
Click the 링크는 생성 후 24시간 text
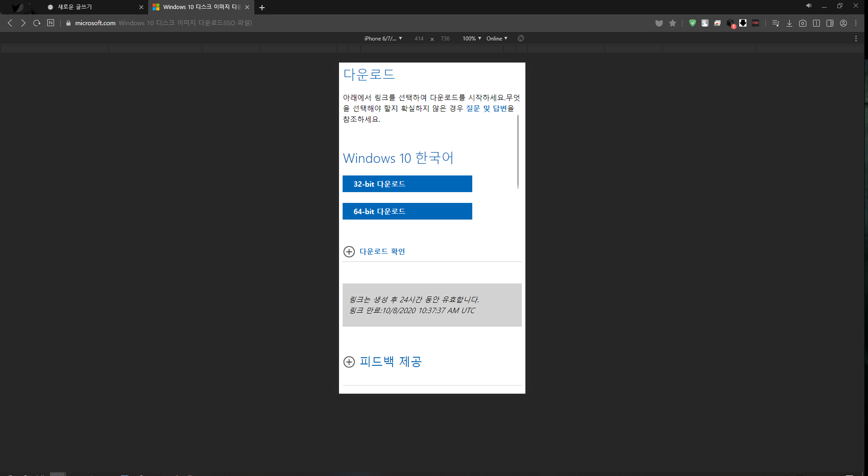tap(414, 300)
